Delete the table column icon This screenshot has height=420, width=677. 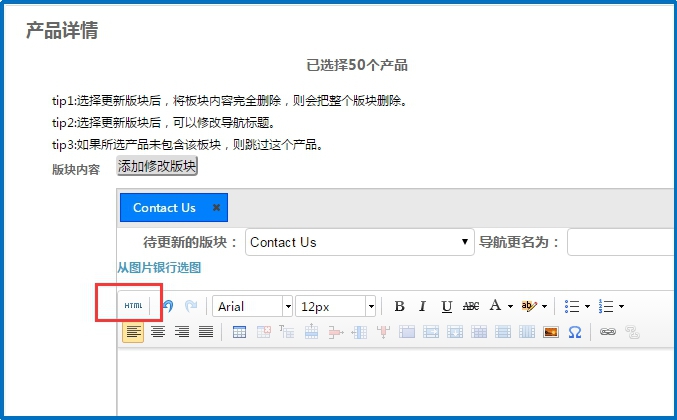[x=383, y=332]
